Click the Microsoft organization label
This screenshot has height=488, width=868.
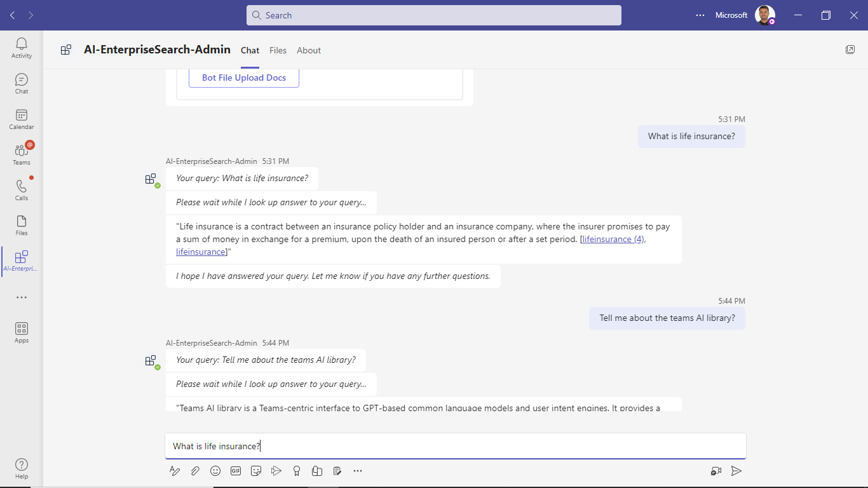(731, 15)
